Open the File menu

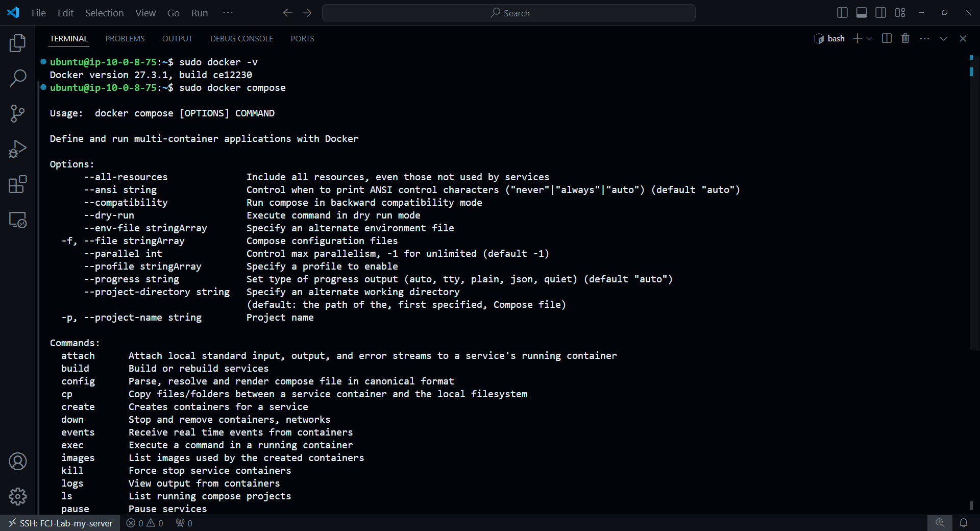38,13
